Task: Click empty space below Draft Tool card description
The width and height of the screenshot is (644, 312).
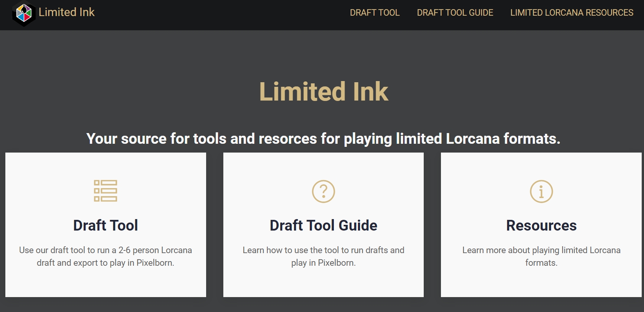Action: (106, 283)
